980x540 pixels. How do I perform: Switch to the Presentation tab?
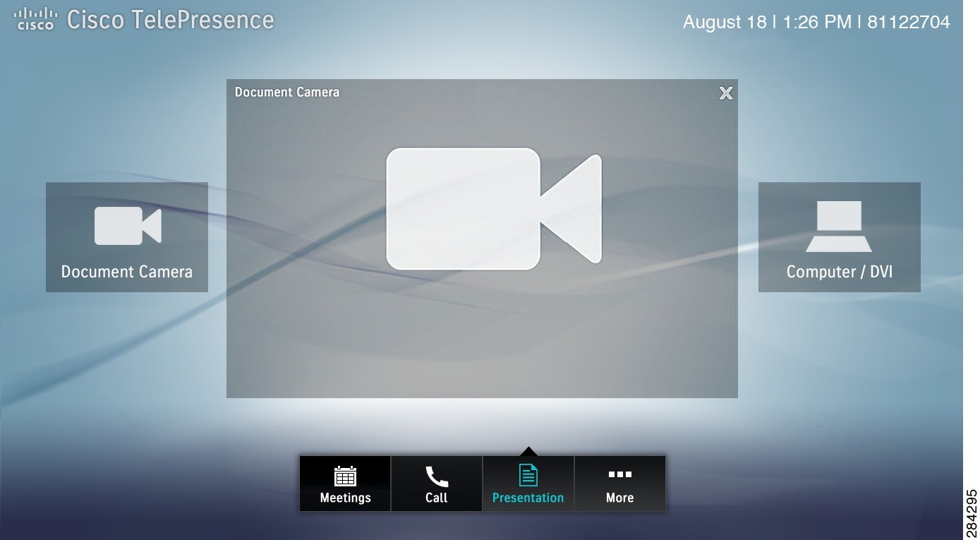tap(528, 484)
